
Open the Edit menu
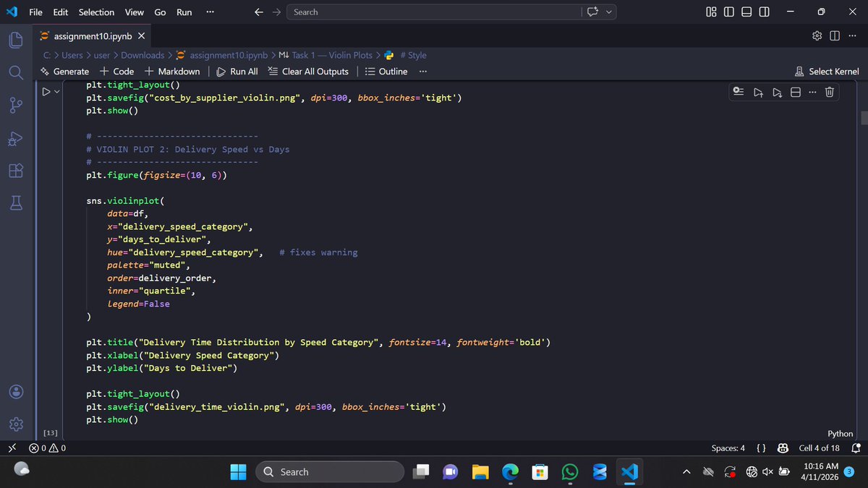pos(61,12)
